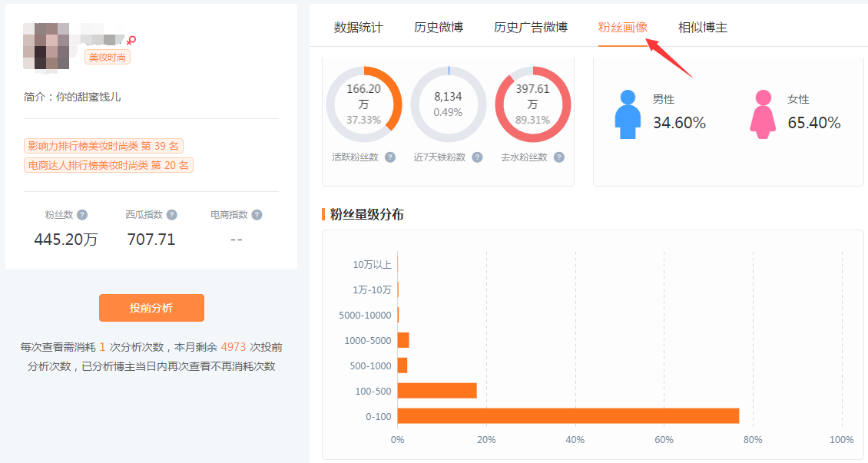Open the help tooltip beside 粉丝数
868x463 pixels.
82,213
